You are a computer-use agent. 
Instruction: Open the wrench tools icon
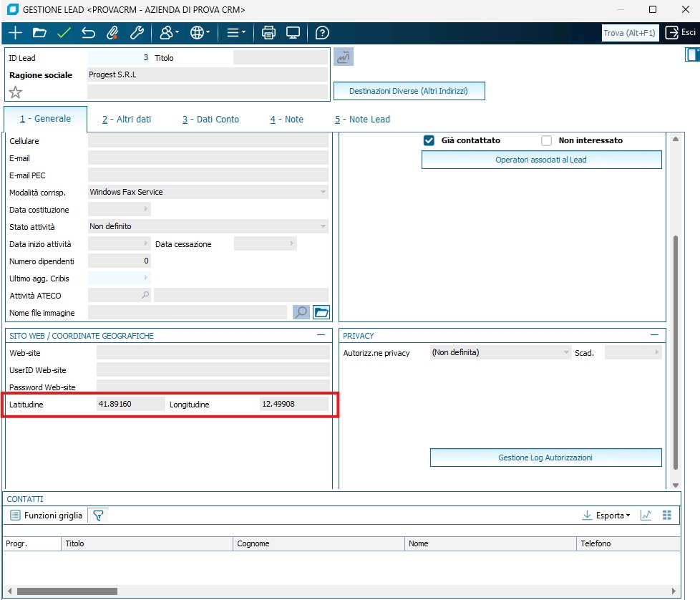(137, 33)
